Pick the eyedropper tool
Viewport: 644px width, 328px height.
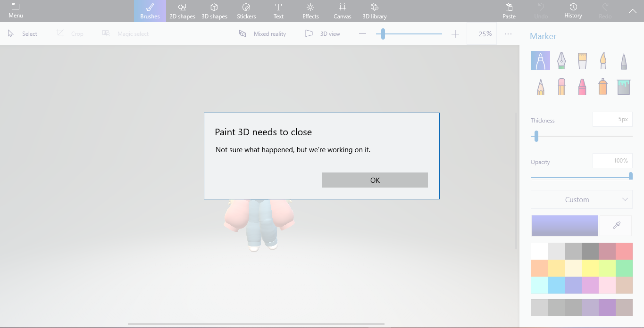coord(616,226)
